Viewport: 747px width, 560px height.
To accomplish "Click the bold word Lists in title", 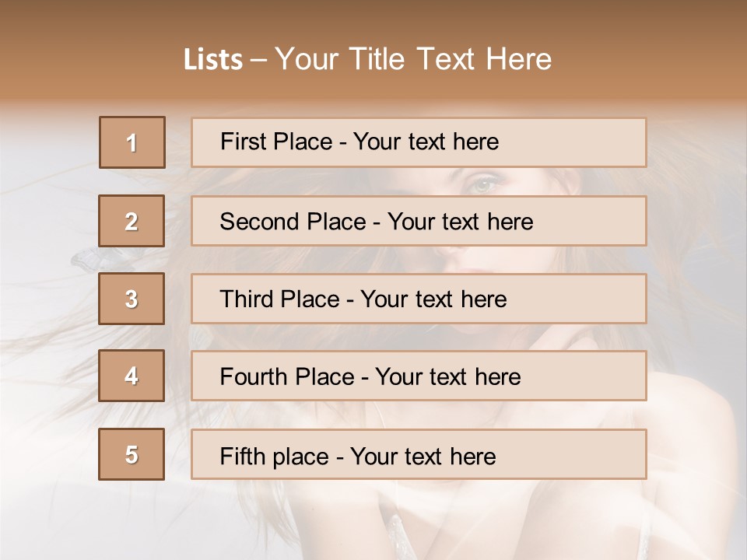I will click(213, 60).
